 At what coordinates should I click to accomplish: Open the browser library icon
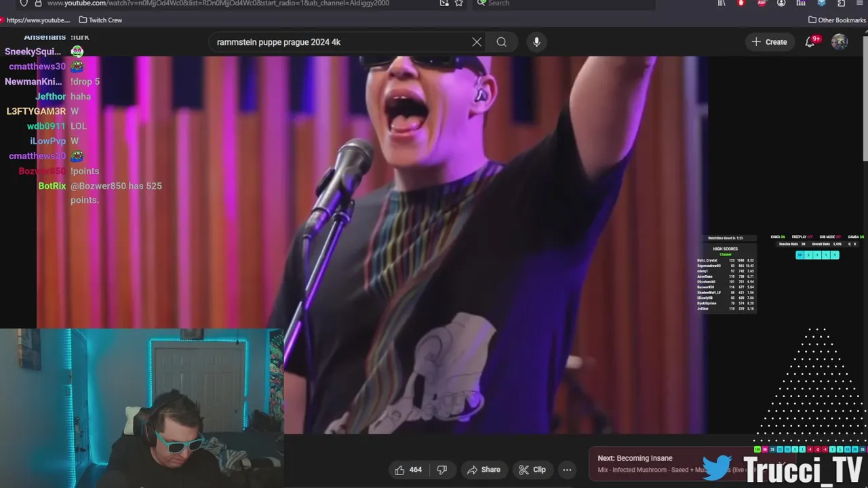[x=722, y=3]
